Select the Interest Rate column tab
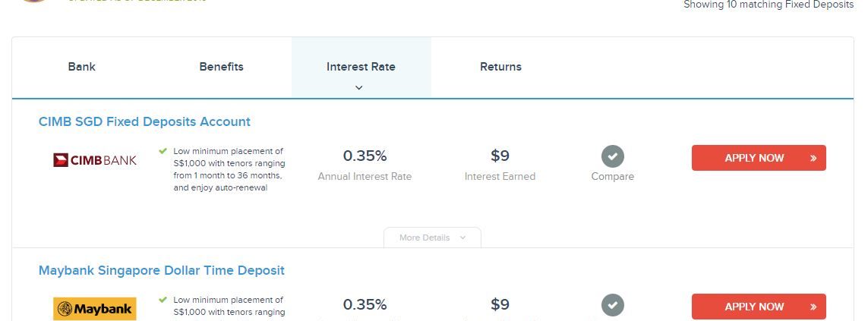The width and height of the screenshot is (868, 321). (361, 67)
